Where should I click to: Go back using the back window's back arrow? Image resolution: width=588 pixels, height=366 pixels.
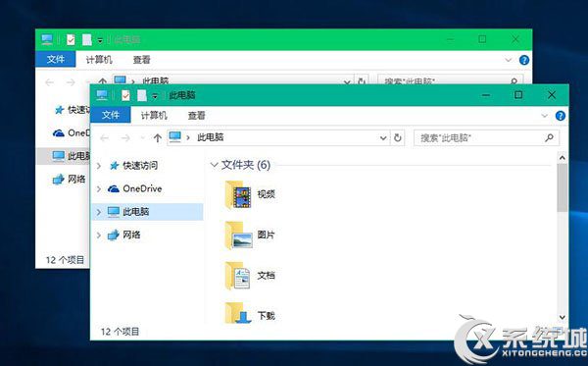coord(49,82)
